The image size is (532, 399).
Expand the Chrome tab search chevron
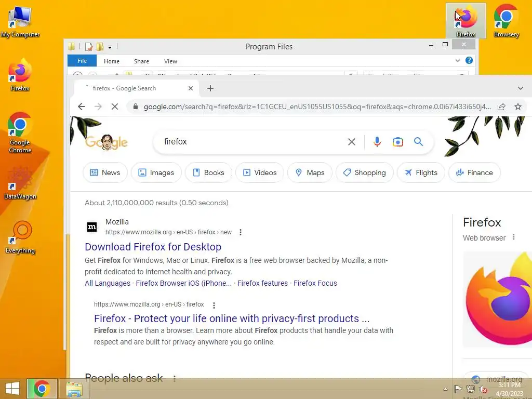(520, 88)
